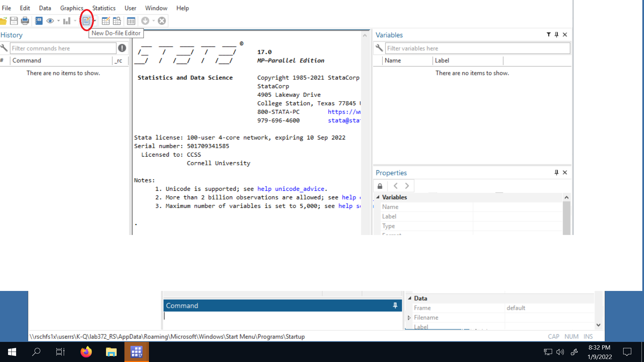Open File Explorer from the taskbar
The height and width of the screenshot is (362, 644).
point(111,352)
